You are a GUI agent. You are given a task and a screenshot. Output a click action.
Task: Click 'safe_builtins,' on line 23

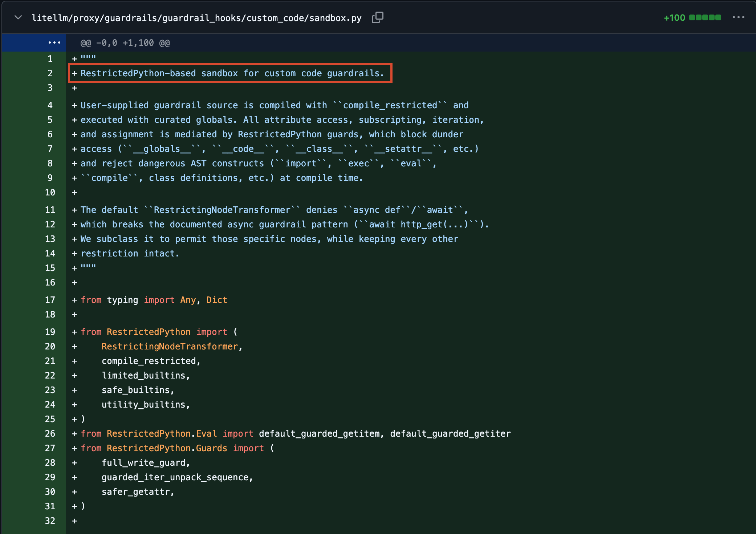click(138, 390)
